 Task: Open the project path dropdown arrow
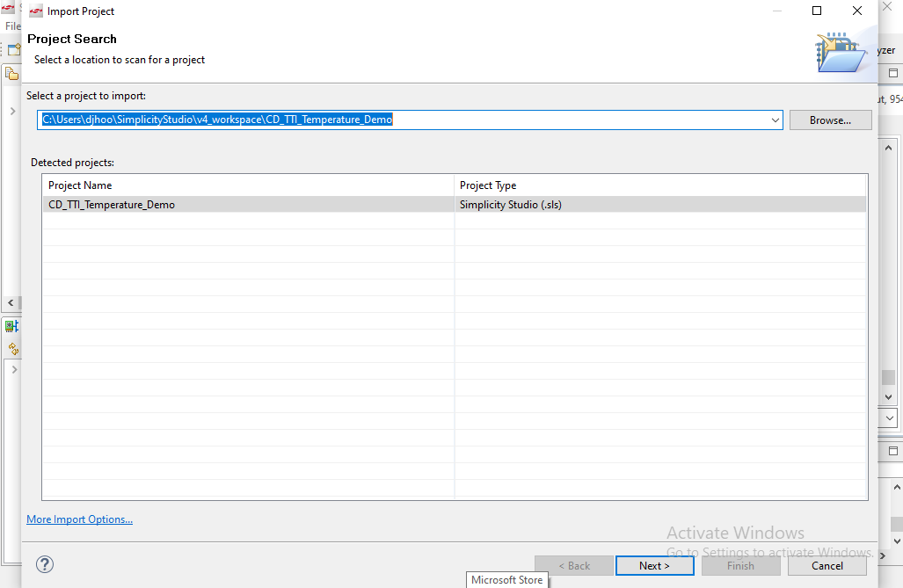click(775, 120)
